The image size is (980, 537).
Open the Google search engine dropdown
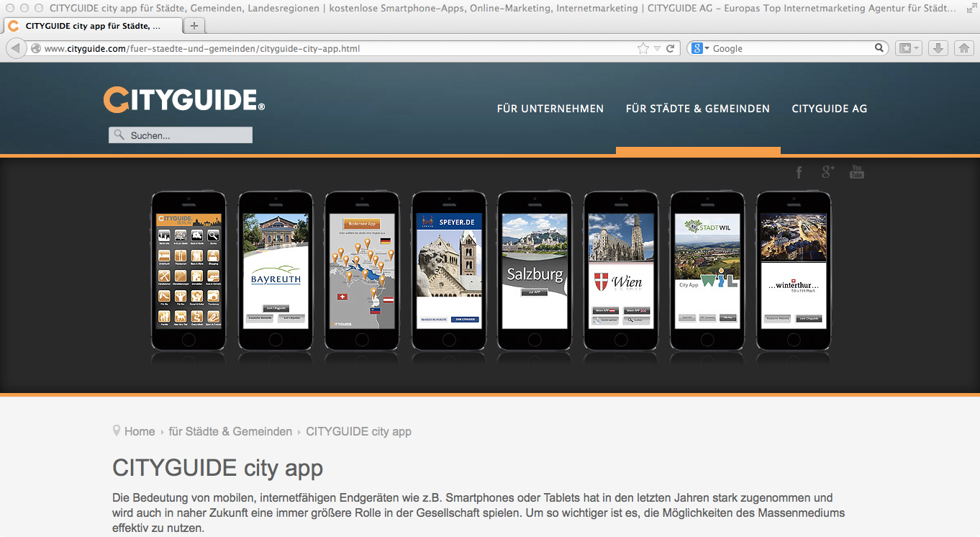coord(699,48)
